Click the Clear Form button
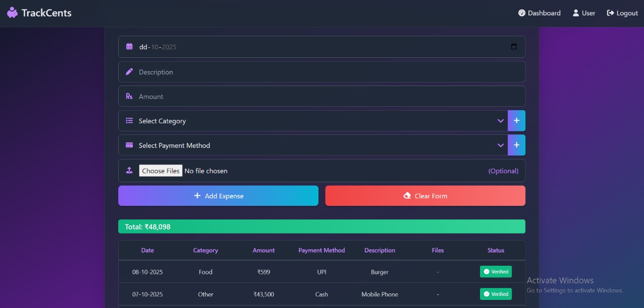This screenshot has width=644, height=308. click(425, 196)
